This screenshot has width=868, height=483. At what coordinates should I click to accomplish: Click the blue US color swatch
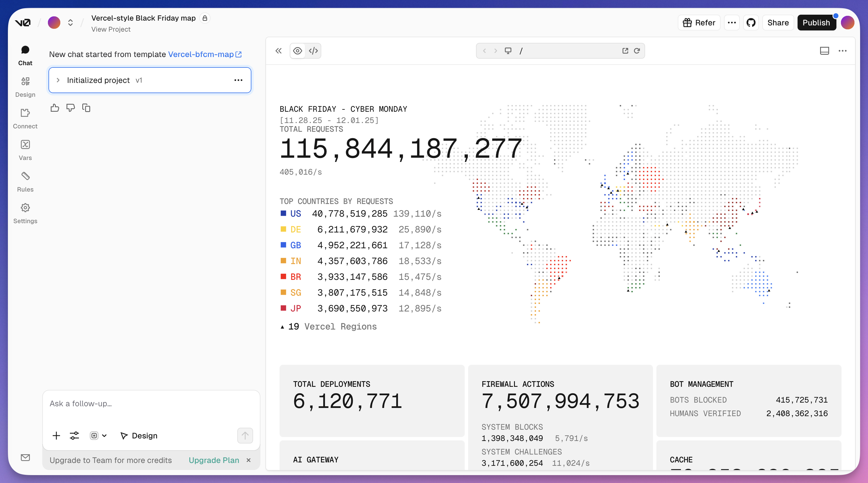(x=284, y=214)
